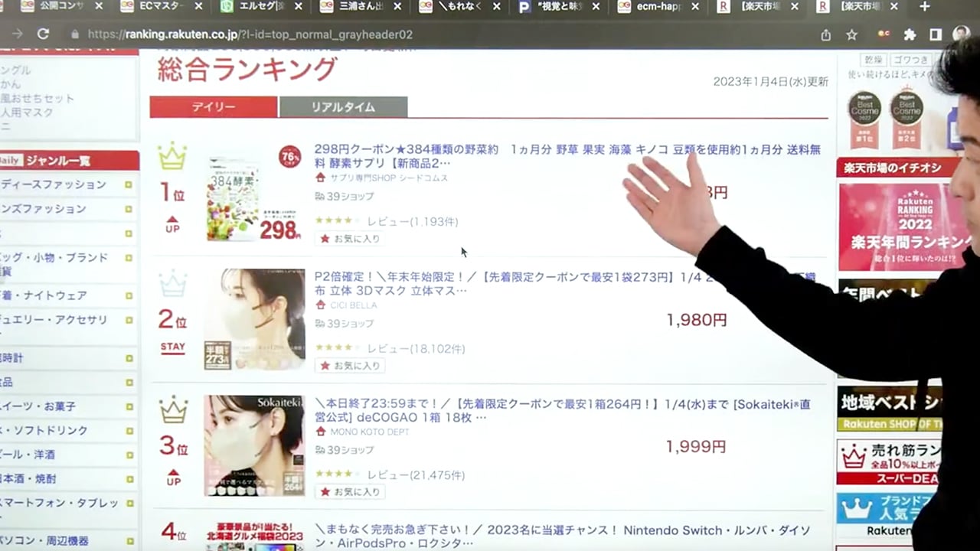Click 39ショップ badge on rank 3 item
Viewport: 980px width, 551px height.
[345, 451]
